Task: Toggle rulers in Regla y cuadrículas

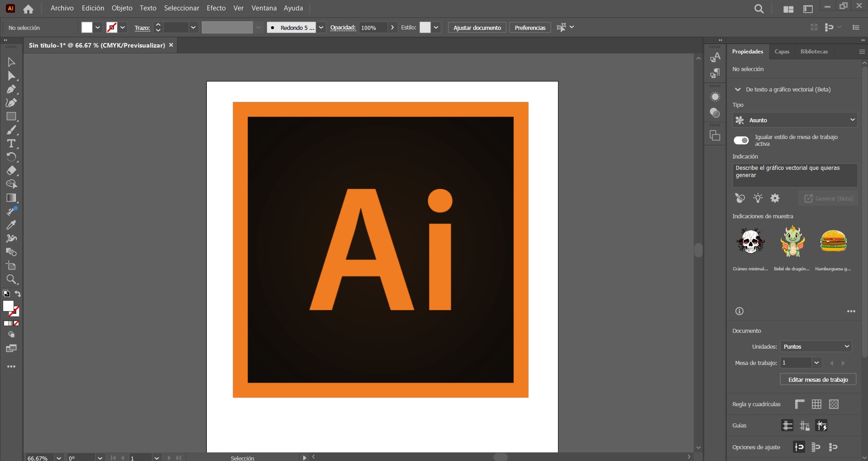Action: (x=800, y=404)
